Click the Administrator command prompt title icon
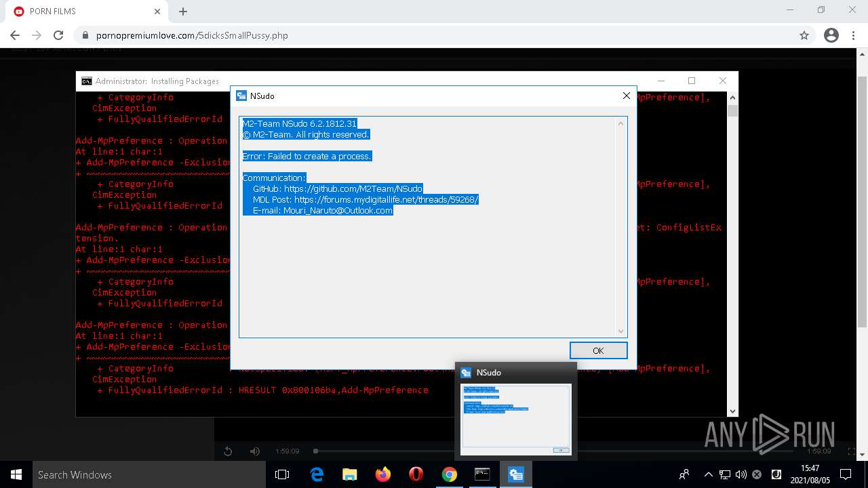This screenshot has width=868, height=488. [x=87, y=81]
